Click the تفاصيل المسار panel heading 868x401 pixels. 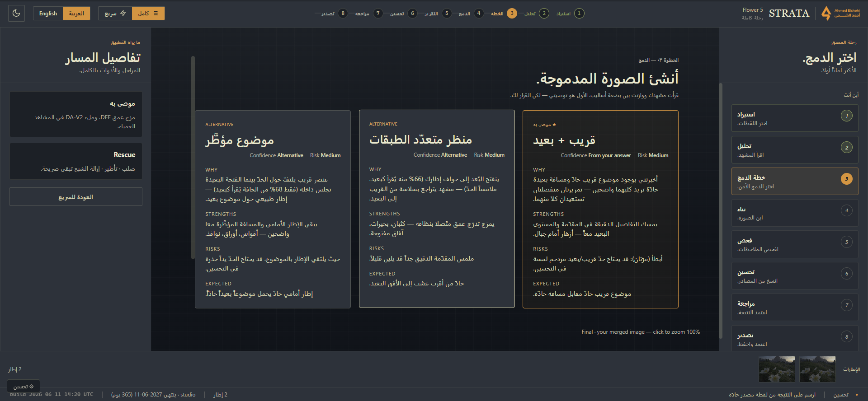(x=103, y=58)
